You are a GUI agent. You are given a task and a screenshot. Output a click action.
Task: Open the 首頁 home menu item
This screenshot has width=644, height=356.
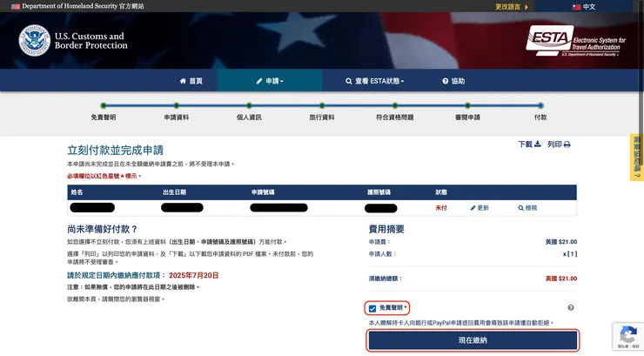(191, 81)
